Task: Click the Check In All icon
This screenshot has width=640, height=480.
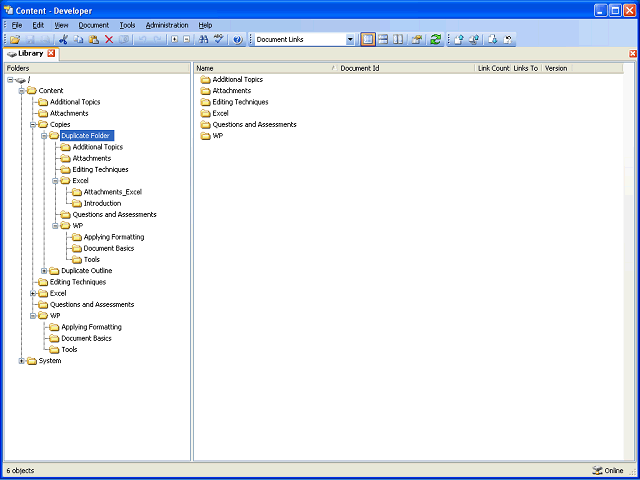Action: tap(474, 40)
